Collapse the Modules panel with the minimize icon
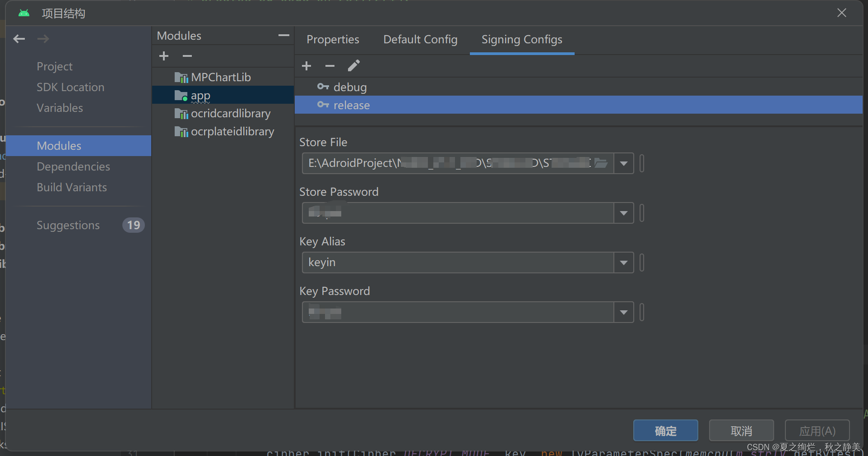Image resolution: width=868 pixels, height=456 pixels. click(283, 35)
